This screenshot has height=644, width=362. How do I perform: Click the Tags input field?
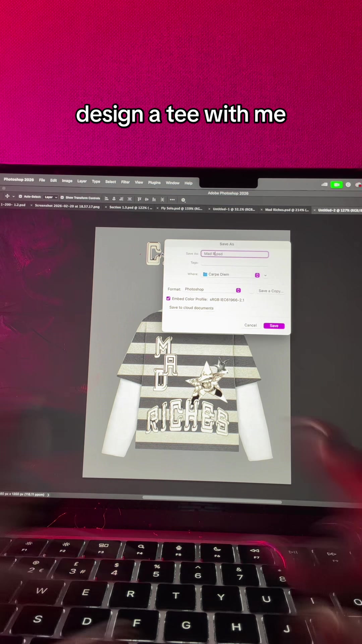pos(234,263)
